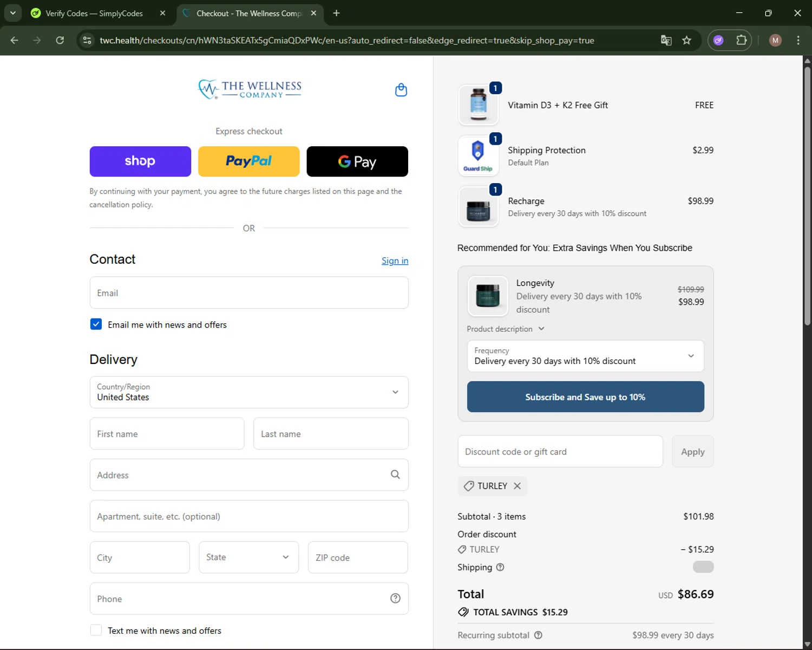Screen dimensions: 812x650
Task: Uncheck Email me with news and offers
Action: (96, 324)
